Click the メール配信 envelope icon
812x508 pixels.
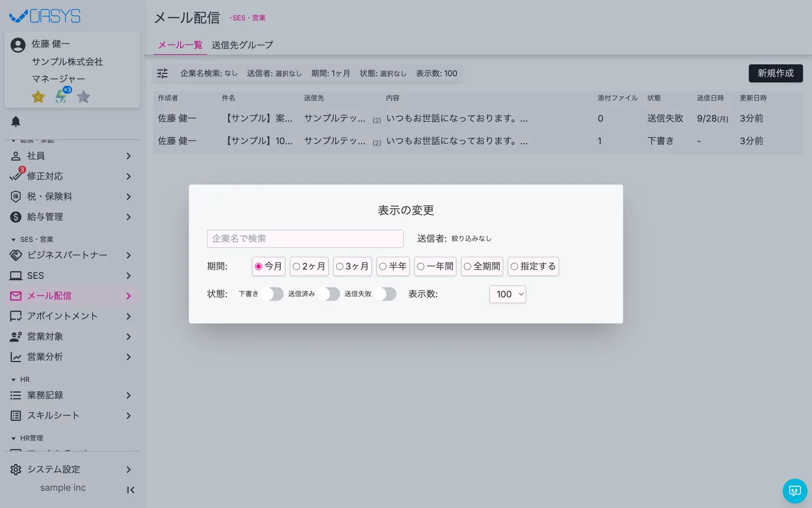(x=16, y=296)
